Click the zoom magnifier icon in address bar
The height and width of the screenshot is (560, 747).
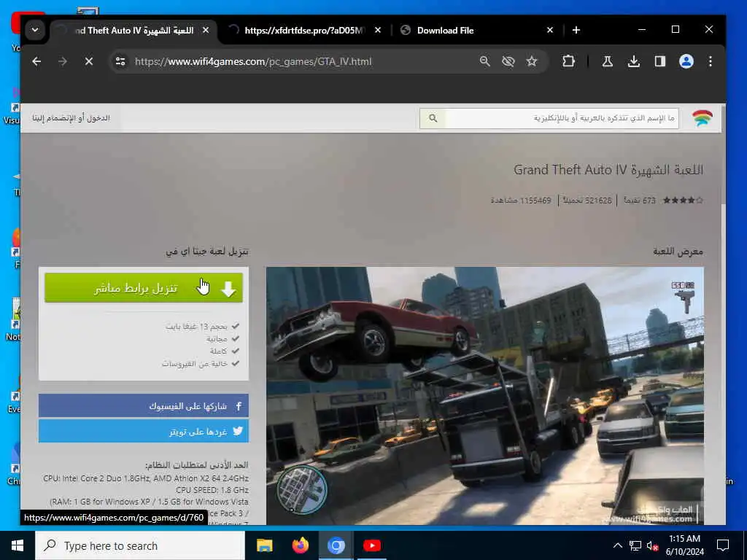485,61
